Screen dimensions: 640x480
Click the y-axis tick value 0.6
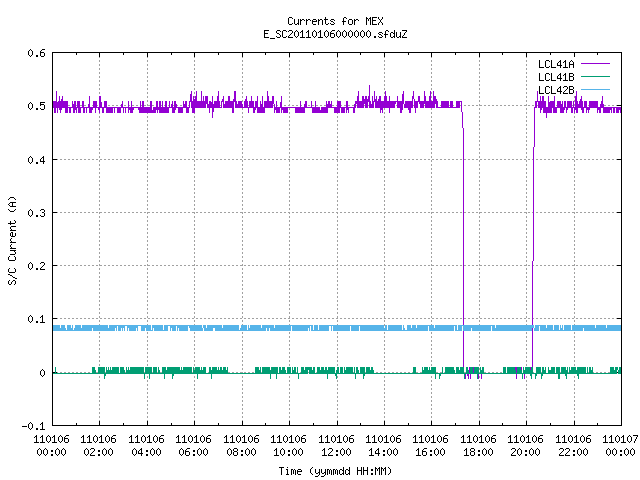36,53
